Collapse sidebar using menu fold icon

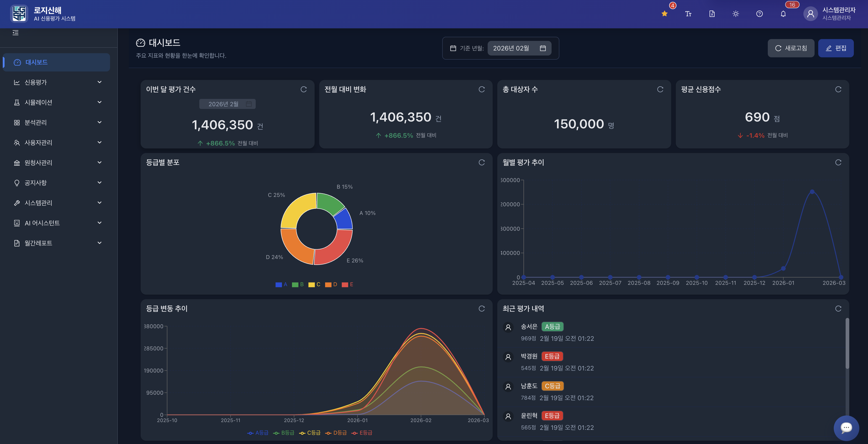pyautogui.click(x=16, y=33)
